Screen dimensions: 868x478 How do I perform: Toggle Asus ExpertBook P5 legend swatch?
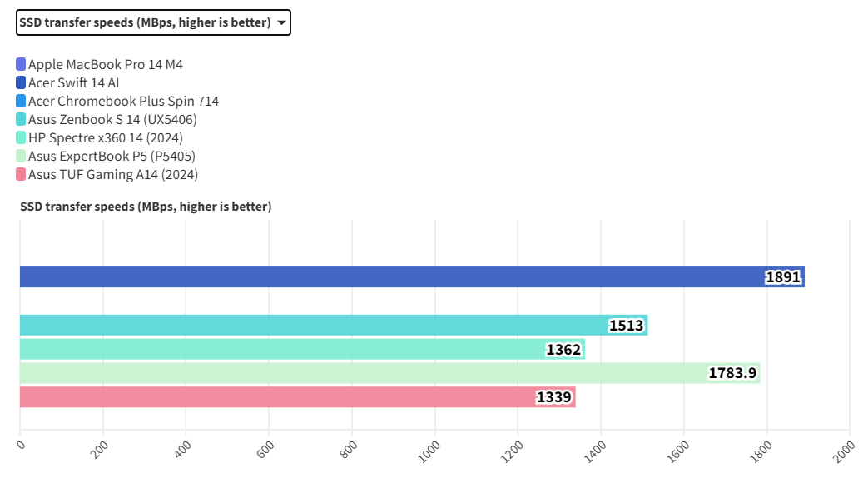(21, 156)
